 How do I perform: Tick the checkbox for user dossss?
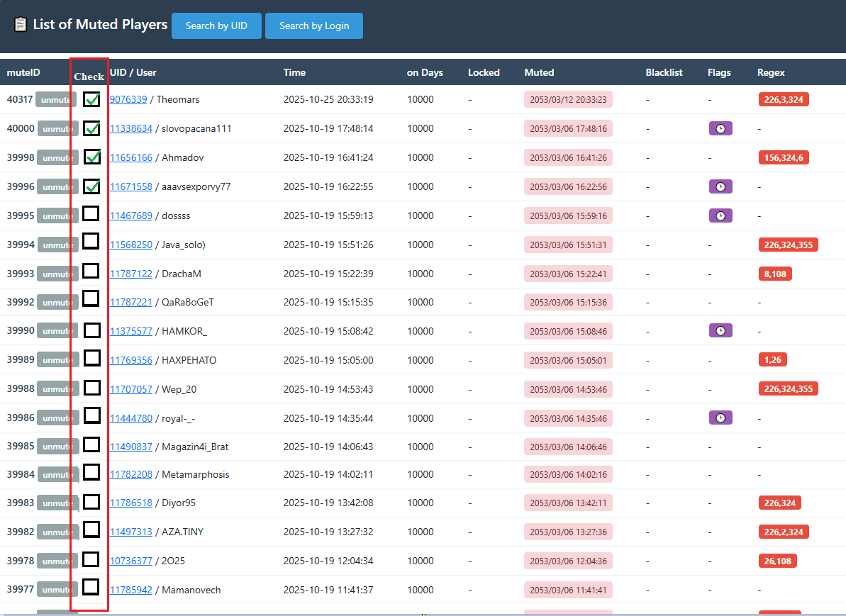pos(91,213)
